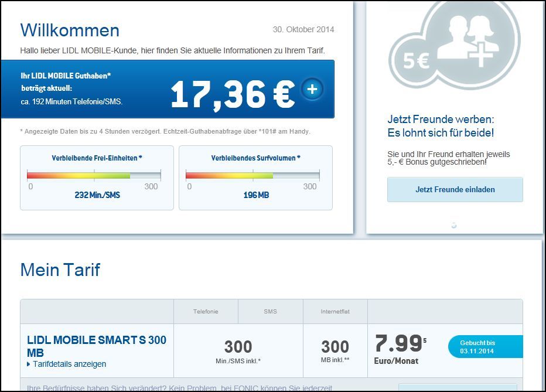The width and height of the screenshot is (546, 392).
Task: Click Verbleibendes Surfvolumen label
Action: 256,158
